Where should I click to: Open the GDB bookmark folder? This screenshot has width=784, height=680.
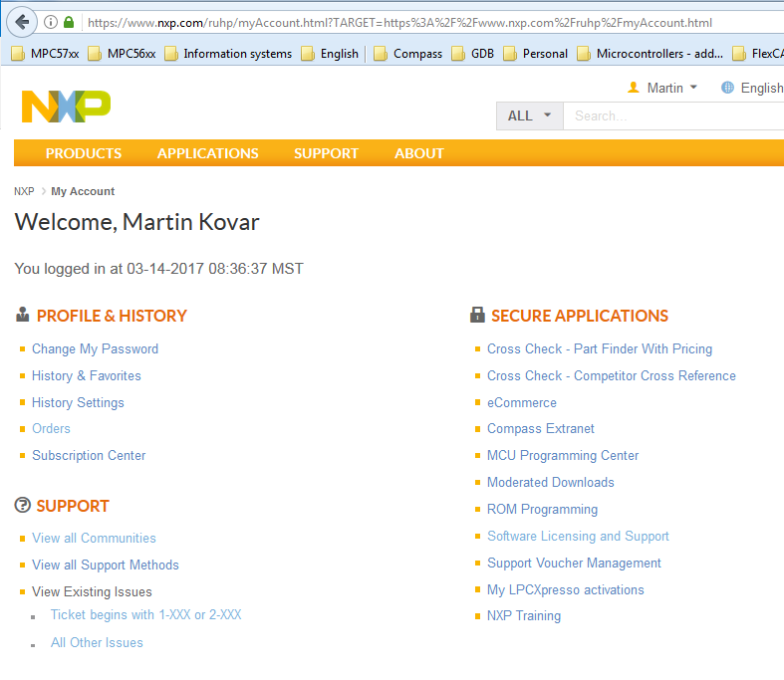pos(473,54)
